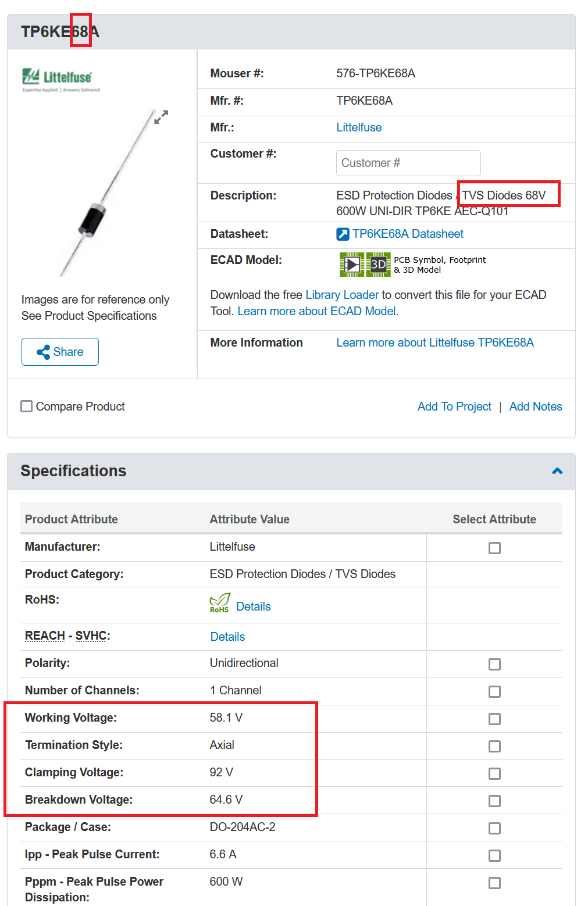Screen dimensions: 588x906
Task: Select the Clamping Voltage checkbox
Action: tap(494, 773)
